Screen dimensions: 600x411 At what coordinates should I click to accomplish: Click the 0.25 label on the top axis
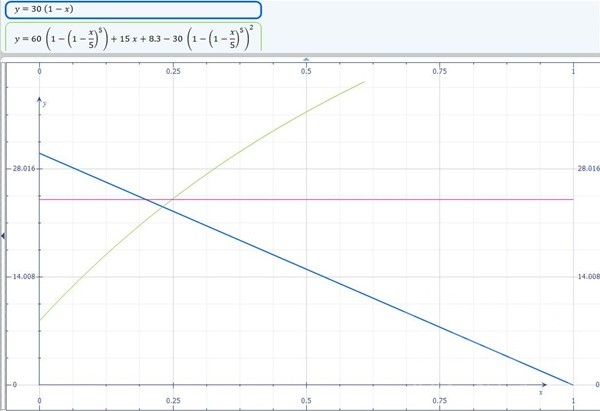click(x=173, y=71)
